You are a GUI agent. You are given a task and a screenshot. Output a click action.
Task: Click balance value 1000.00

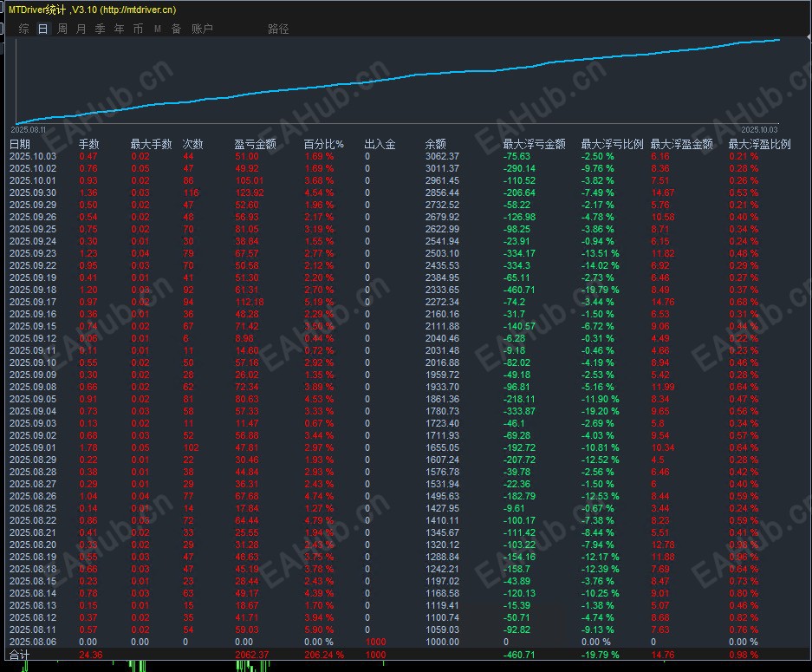442,642
